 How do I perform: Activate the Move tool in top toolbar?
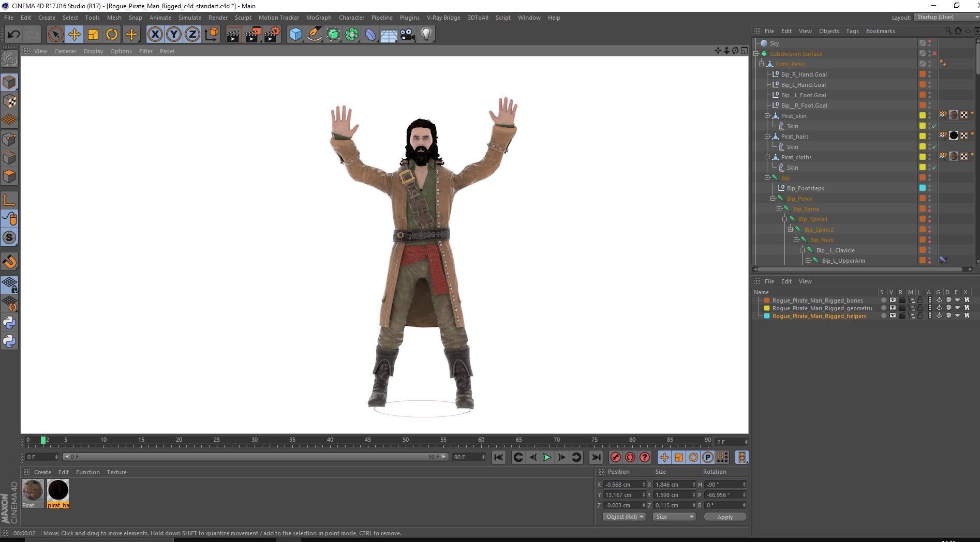tap(74, 35)
